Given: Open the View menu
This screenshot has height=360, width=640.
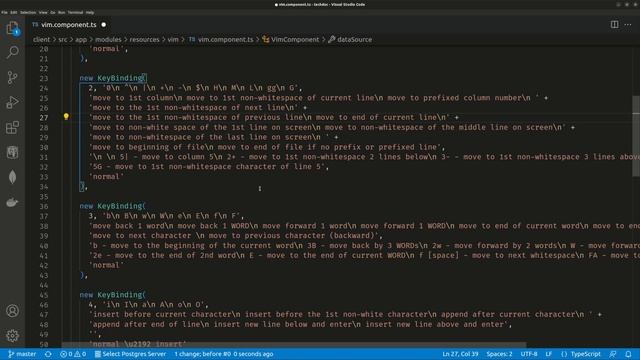Looking at the screenshot, I should click(x=43, y=12).
